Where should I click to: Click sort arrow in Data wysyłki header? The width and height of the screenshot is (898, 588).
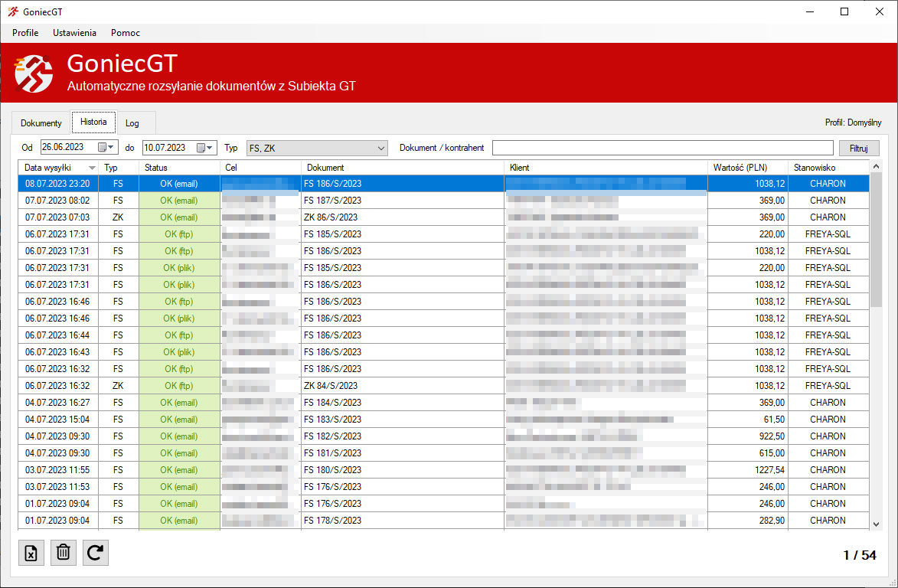pos(92,168)
